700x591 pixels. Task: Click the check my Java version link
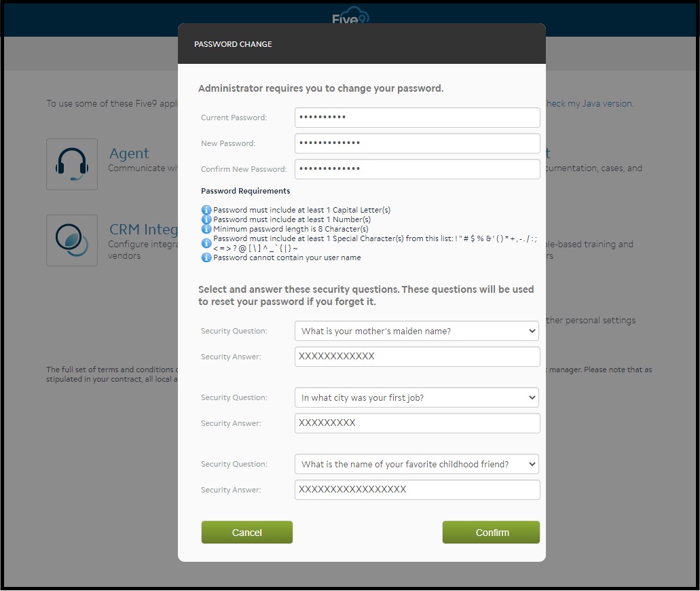pos(589,104)
